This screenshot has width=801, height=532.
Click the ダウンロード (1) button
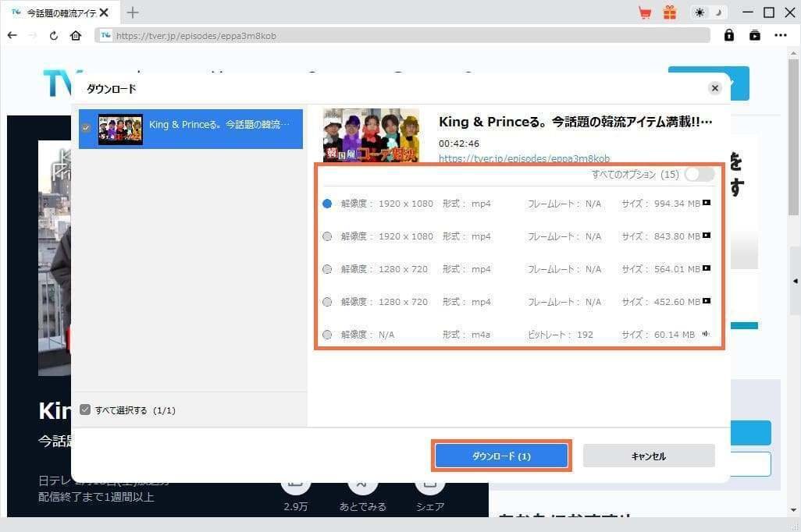click(x=501, y=456)
